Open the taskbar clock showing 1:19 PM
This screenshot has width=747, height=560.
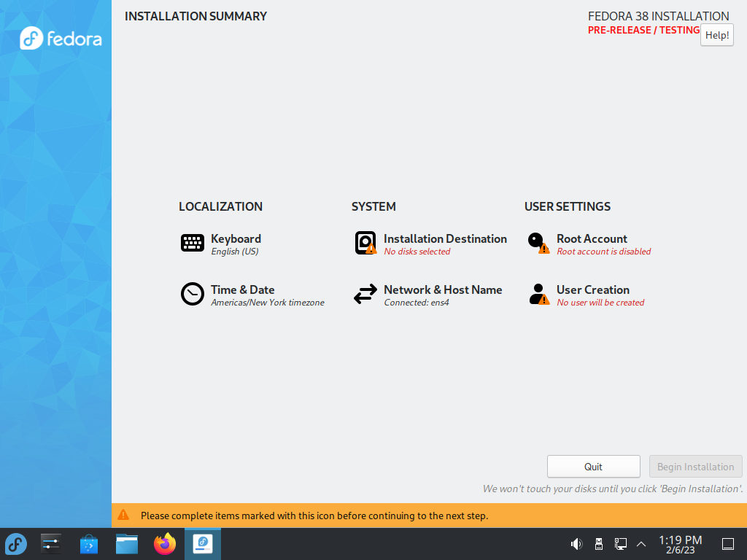pyautogui.click(x=681, y=544)
